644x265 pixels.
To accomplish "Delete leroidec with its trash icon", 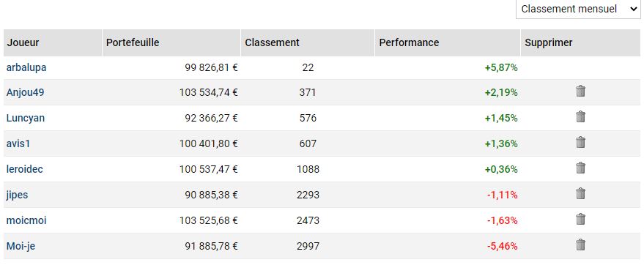I will [x=580, y=168].
